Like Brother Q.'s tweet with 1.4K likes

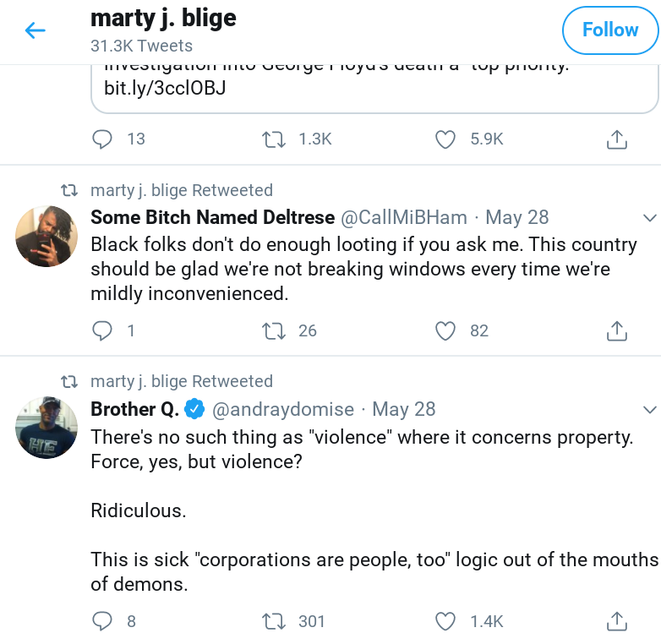(445, 621)
